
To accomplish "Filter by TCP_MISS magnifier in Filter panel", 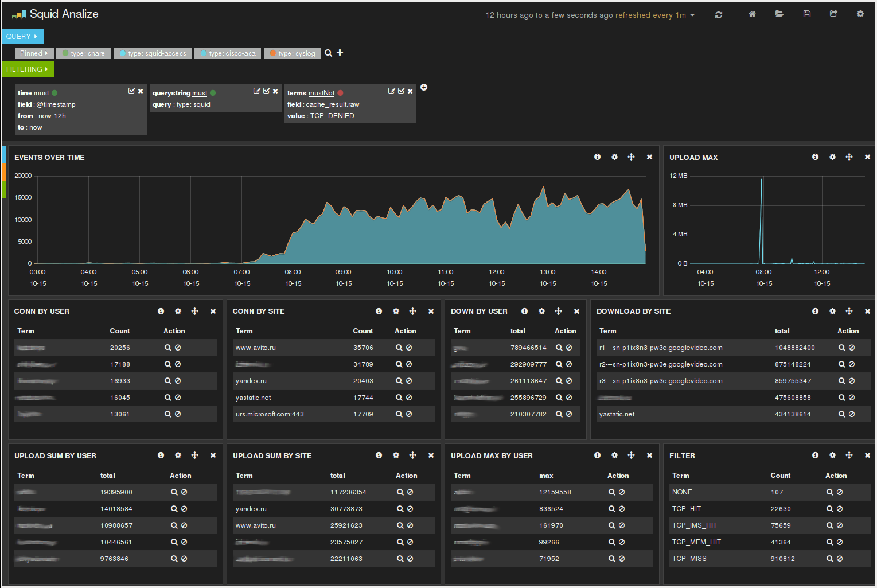I will [829, 559].
